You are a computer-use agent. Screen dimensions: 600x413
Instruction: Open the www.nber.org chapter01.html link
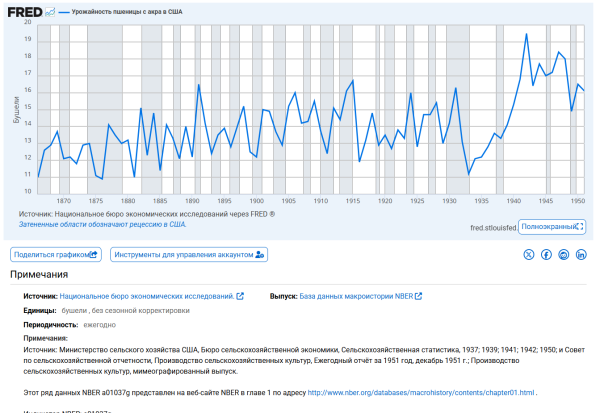tap(421, 392)
